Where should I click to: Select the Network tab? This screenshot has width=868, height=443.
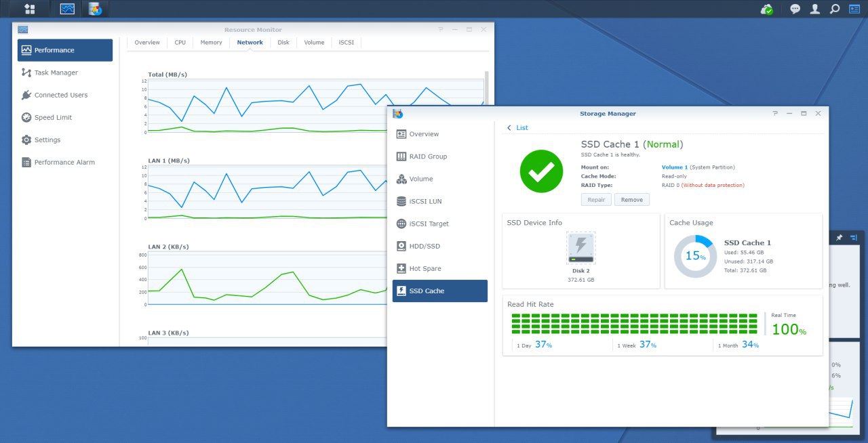coord(250,42)
